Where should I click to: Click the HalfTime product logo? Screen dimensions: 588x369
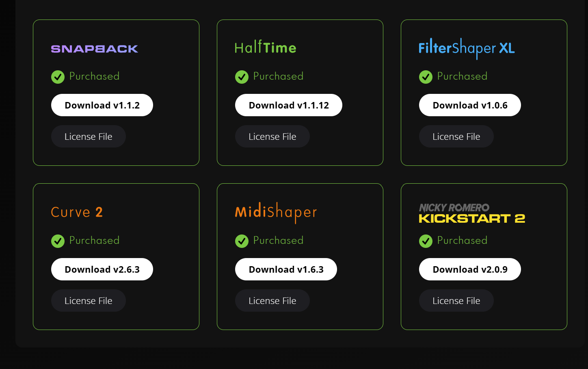[x=266, y=48]
